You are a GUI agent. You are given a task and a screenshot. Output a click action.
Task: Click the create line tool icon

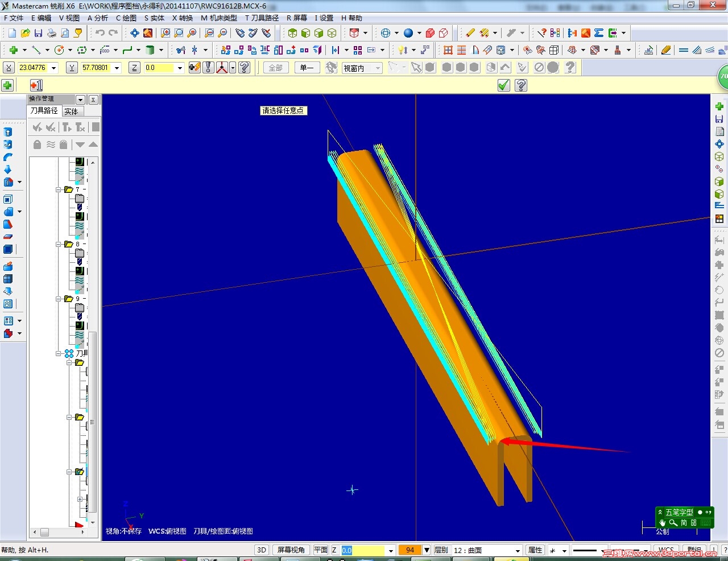pos(36,50)
